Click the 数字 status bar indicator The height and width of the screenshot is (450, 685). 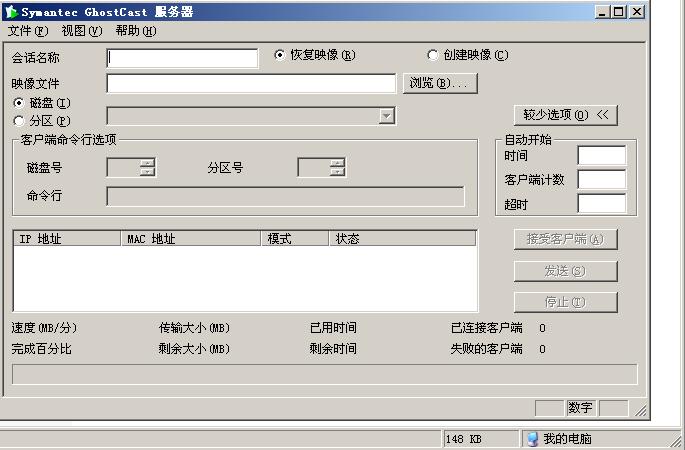tap(581, 408)
